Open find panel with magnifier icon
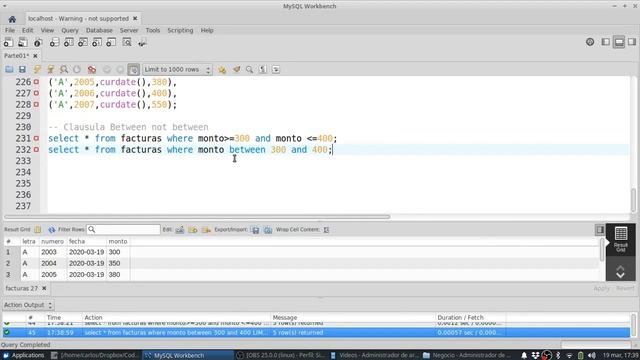 pyautogui.click(x=249, y=69)
